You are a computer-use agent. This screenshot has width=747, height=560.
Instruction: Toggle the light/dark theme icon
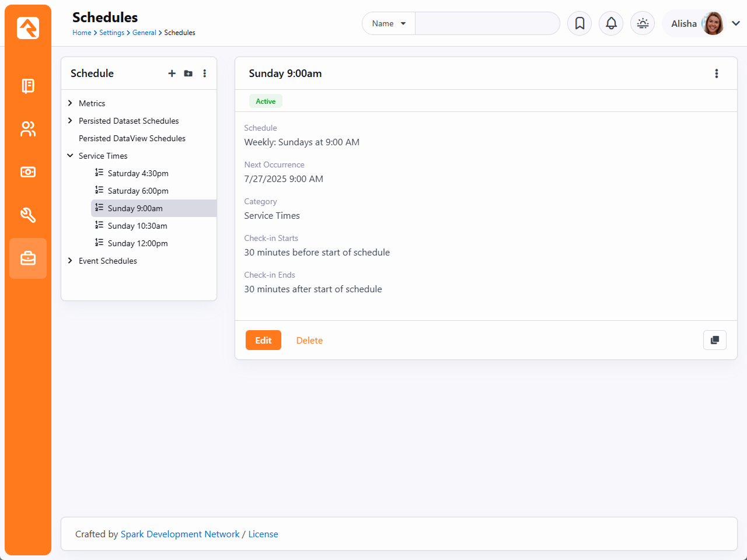(643, 23)
